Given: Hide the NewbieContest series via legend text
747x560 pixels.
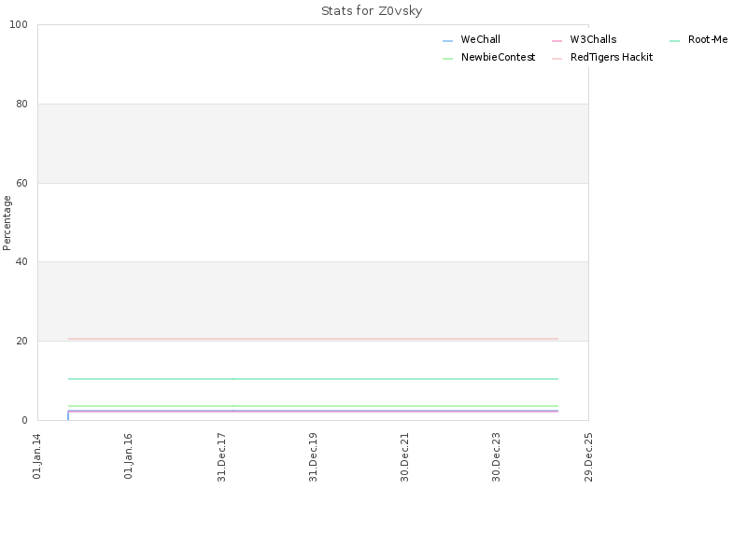Looking at the screenshot, I should pos(498,57).
